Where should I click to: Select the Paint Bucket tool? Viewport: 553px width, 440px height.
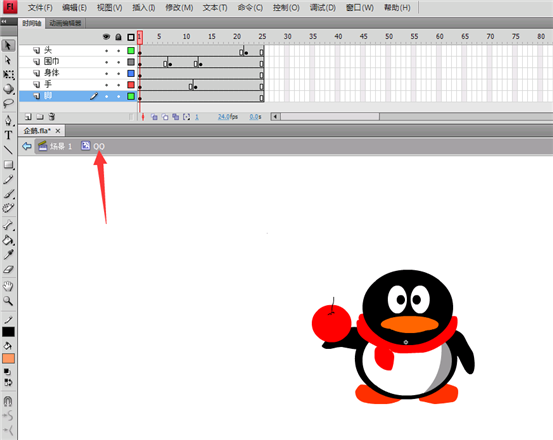coord(8,240)
